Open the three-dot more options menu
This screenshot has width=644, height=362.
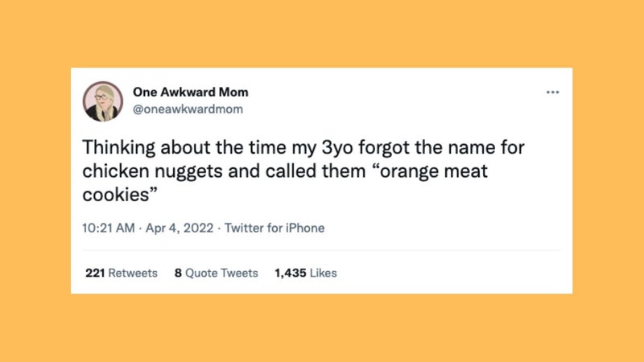tap(552, 93)
